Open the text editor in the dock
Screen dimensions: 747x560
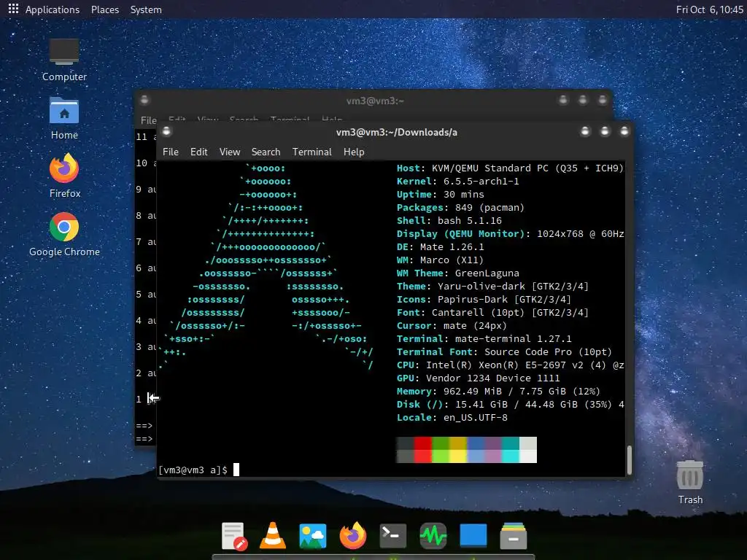[x=234, y=536]
